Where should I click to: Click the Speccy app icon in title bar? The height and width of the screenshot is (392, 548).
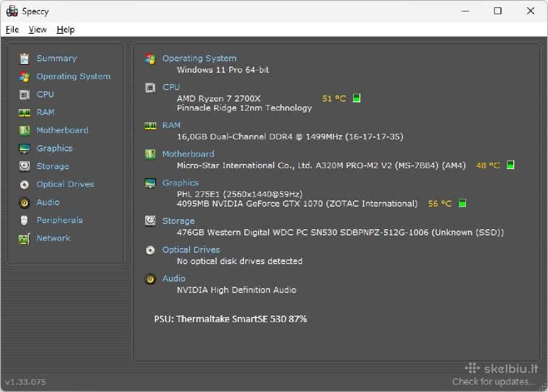tap(12, 11)
